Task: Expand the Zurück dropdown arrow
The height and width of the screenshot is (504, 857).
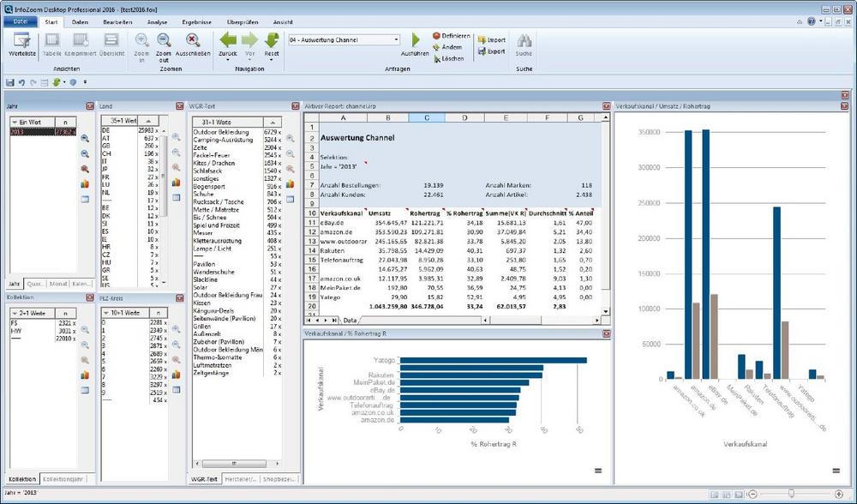Action: pos(227,60)
